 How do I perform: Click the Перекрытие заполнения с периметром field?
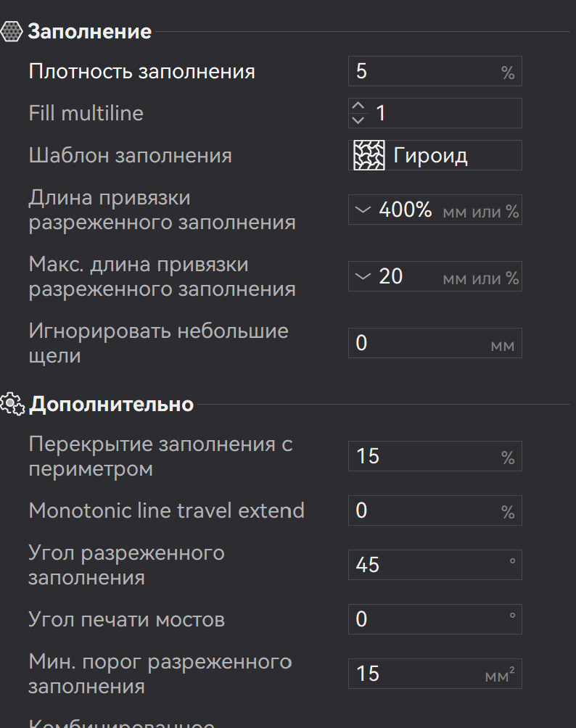[435, 456]
